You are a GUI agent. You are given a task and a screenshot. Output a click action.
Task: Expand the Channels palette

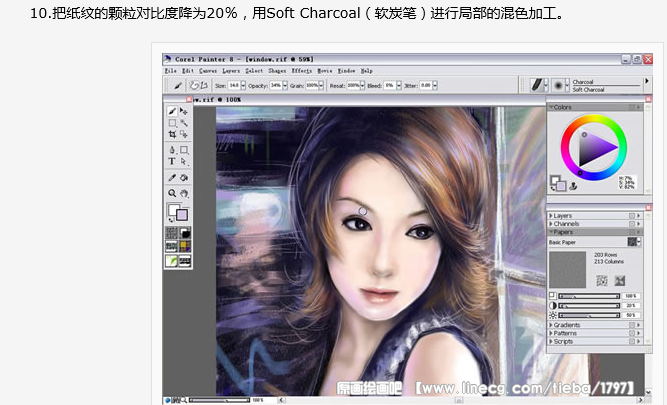click(x=551, y=224)
